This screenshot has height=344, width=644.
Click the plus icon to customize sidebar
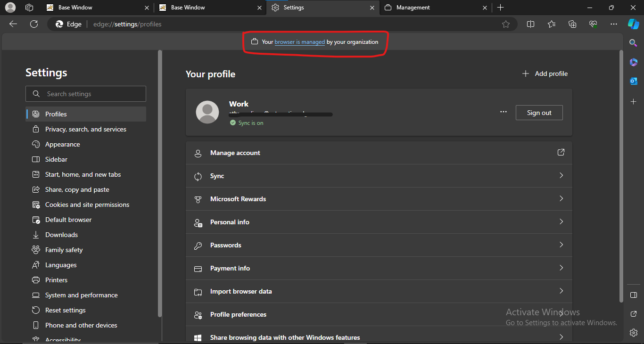pos(633,101)
